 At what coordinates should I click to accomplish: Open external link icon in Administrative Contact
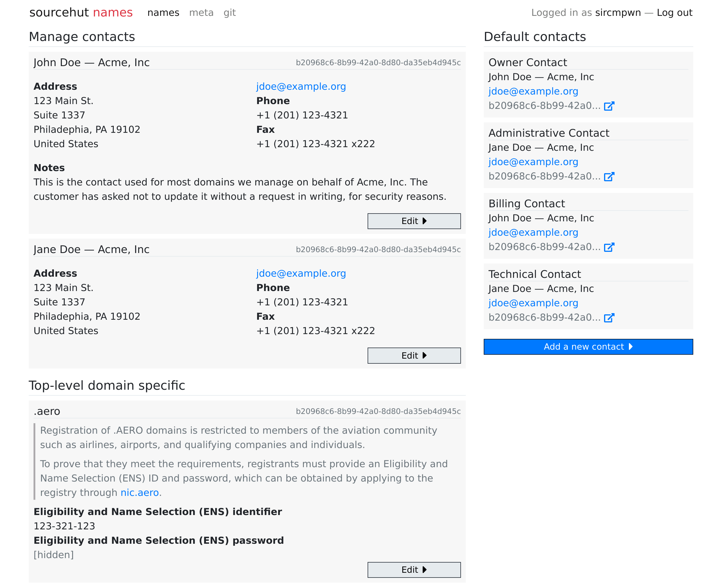(609, 176)
